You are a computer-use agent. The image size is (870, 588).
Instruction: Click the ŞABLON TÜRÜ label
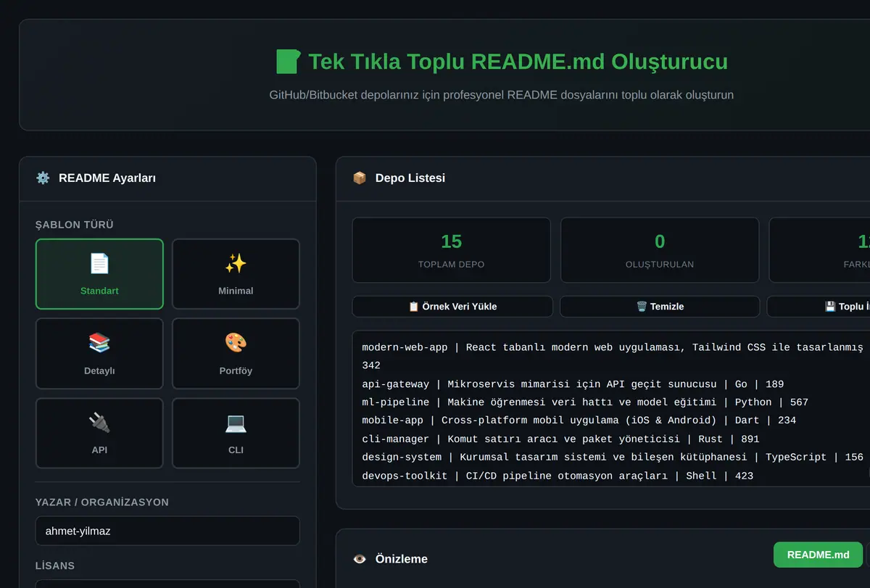click(x=74, y=225)
